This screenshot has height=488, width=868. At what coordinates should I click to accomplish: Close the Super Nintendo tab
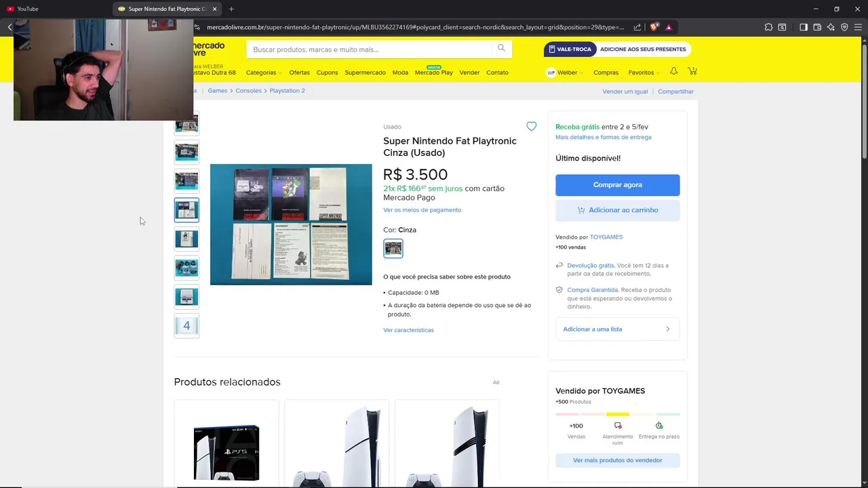tap(215, 9)
